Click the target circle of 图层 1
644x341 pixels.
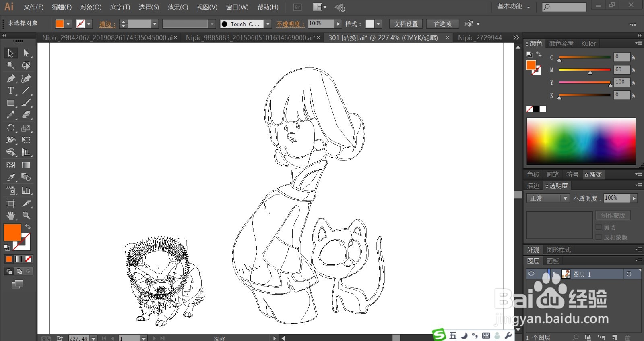click(x=629, y=274)
